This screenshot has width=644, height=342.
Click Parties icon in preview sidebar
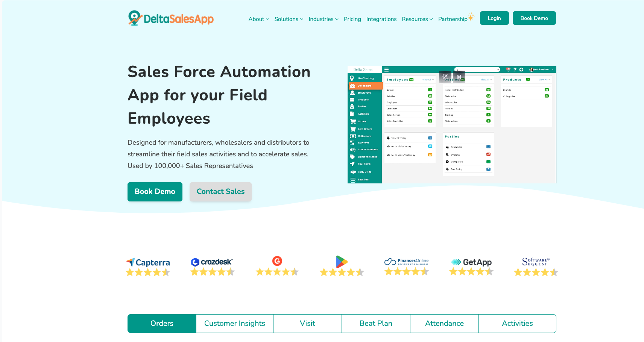click(x=352, y=106)
